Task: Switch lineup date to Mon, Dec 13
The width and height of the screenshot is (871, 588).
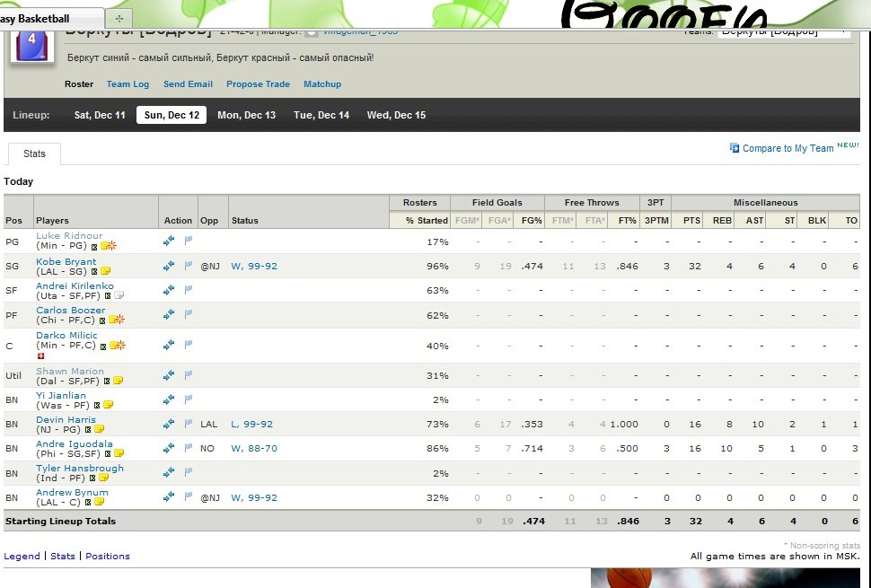Action: [247, 115]
